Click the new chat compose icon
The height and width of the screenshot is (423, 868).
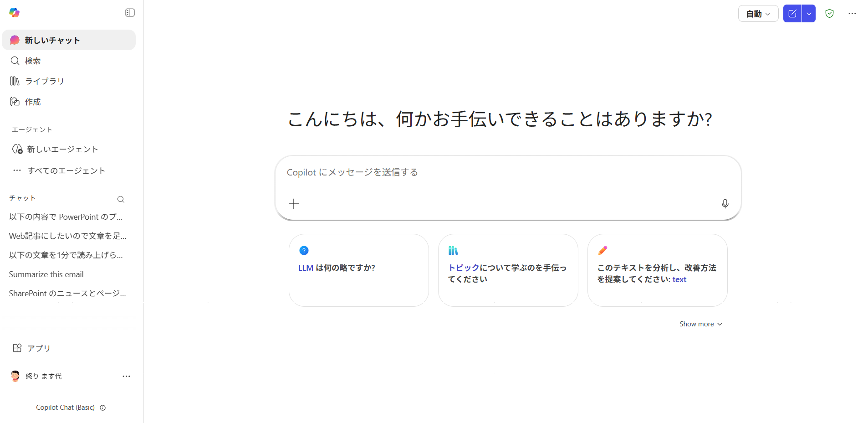tap(792, 14)
